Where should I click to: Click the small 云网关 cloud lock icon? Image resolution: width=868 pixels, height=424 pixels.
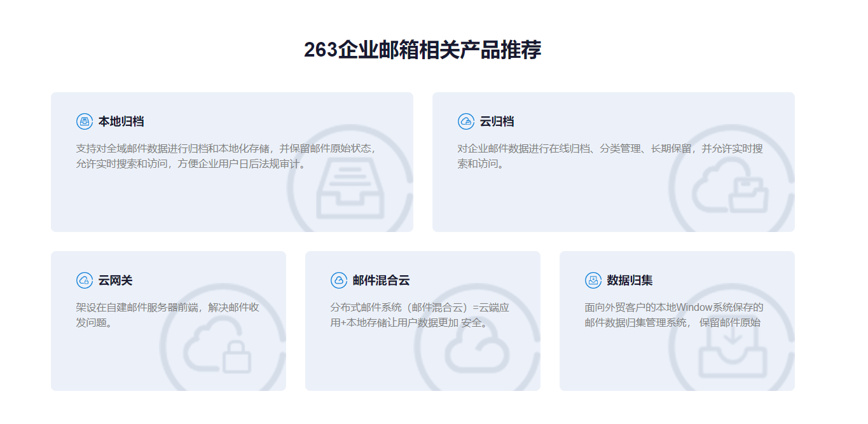pyautogui.click(x=85, y=280)
